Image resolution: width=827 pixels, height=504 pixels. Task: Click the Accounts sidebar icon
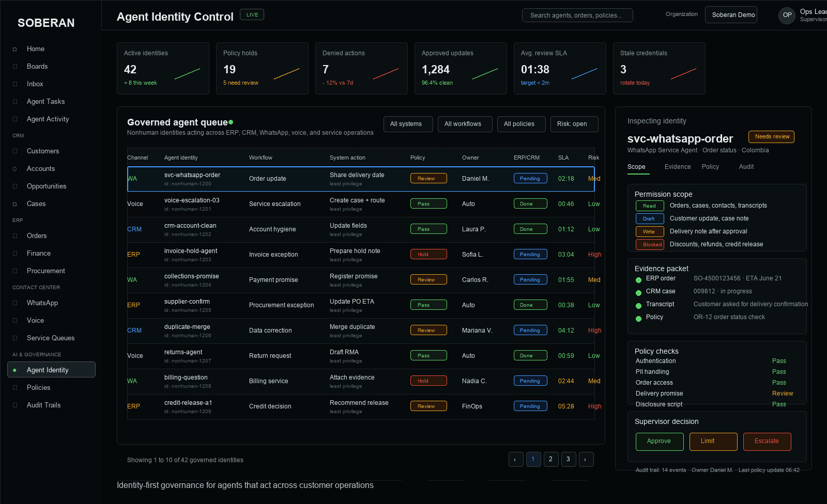pyautogui.click(x=15, y=169)
